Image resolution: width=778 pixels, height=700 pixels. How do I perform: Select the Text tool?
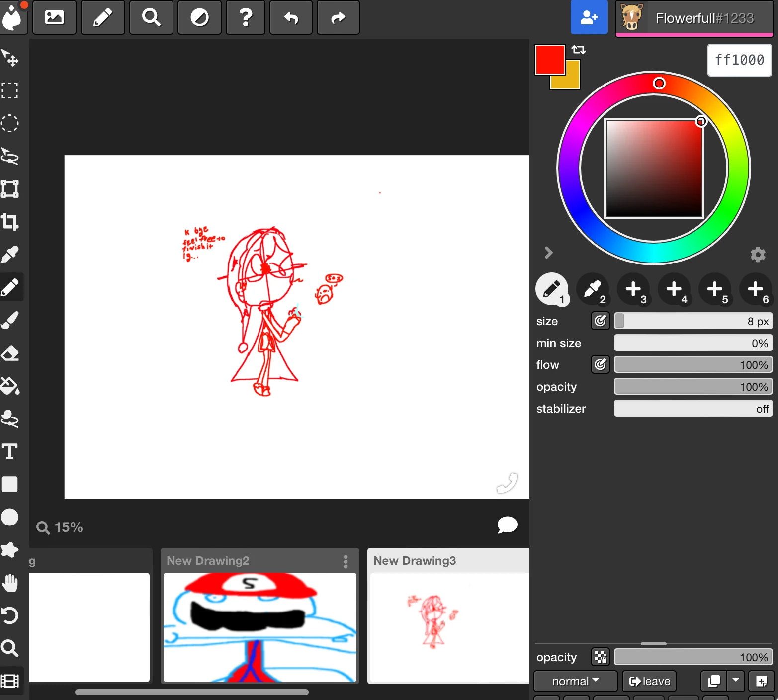click(10, 451)
